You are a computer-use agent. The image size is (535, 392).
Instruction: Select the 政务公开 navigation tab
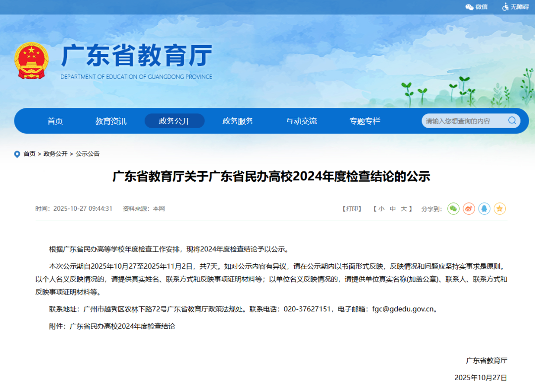pyautogui.click(x=174, y=121)
